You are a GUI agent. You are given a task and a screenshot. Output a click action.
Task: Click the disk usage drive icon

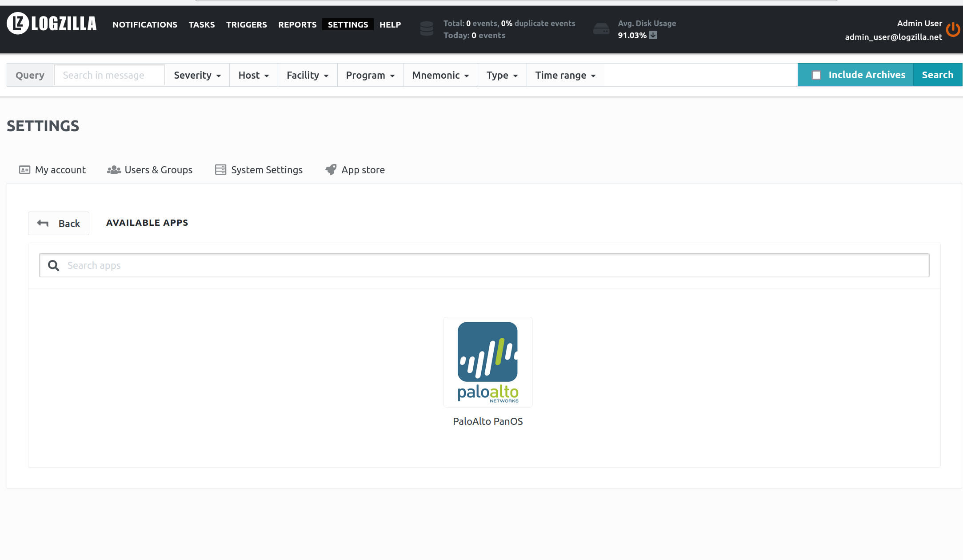(x=601, y=28)
